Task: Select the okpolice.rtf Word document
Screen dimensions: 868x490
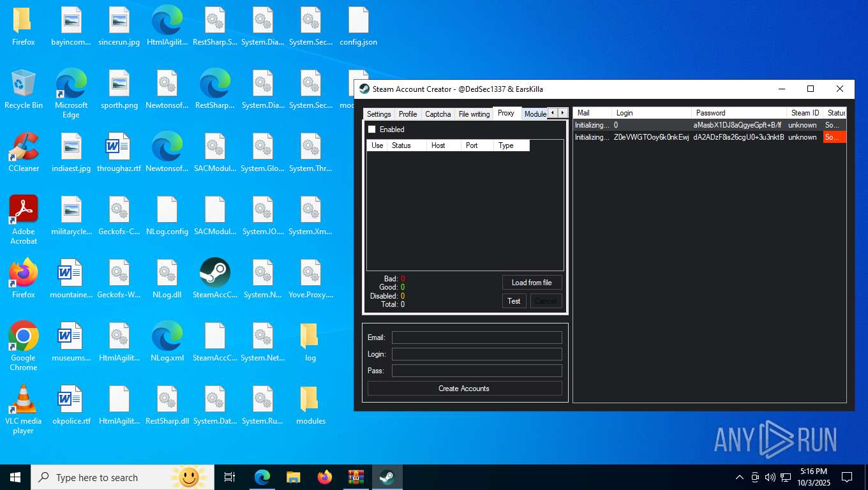Action: [x=71, y=406]
